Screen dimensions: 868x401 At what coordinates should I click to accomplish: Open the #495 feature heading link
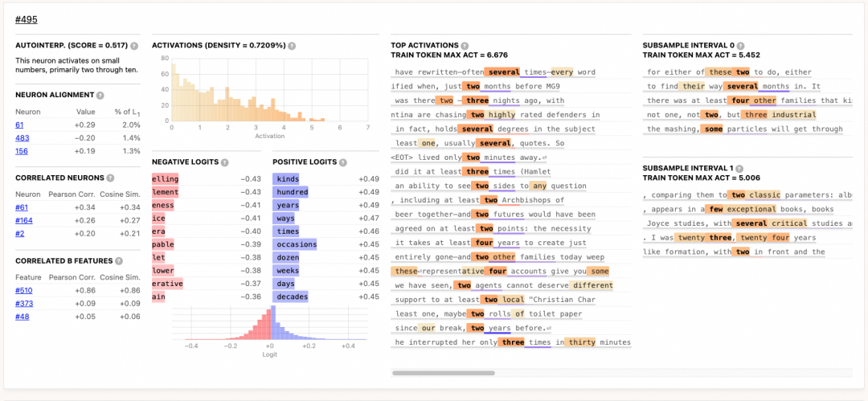point(27,20)
